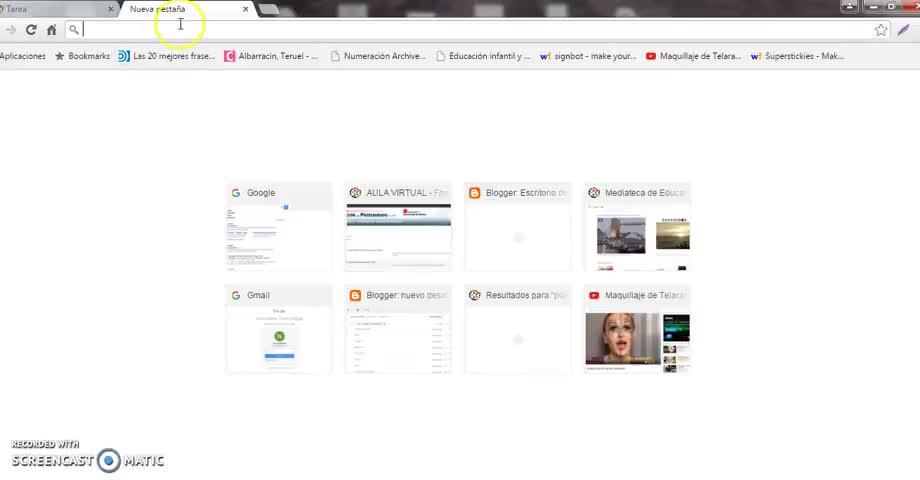
Task: Open the 'Mediateca de Educa' thumbnail
Action: pyautogui.click(x=637, y=227)
